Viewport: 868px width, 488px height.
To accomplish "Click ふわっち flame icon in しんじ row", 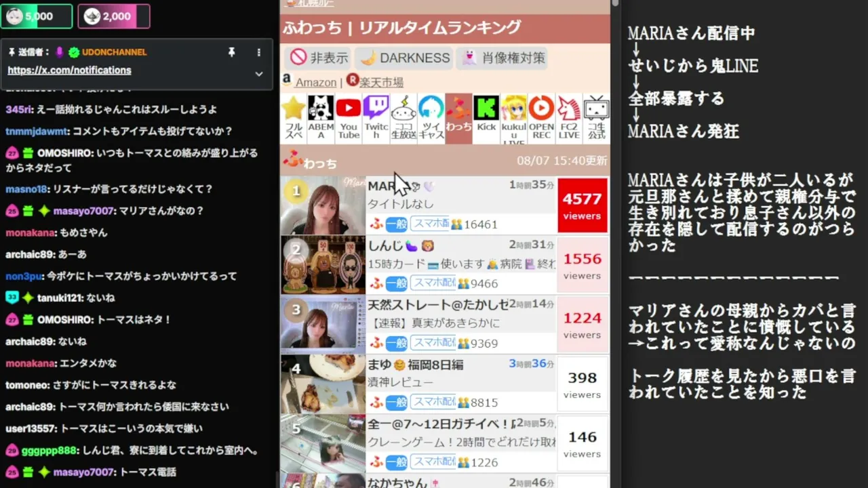I will pos(376,283).
